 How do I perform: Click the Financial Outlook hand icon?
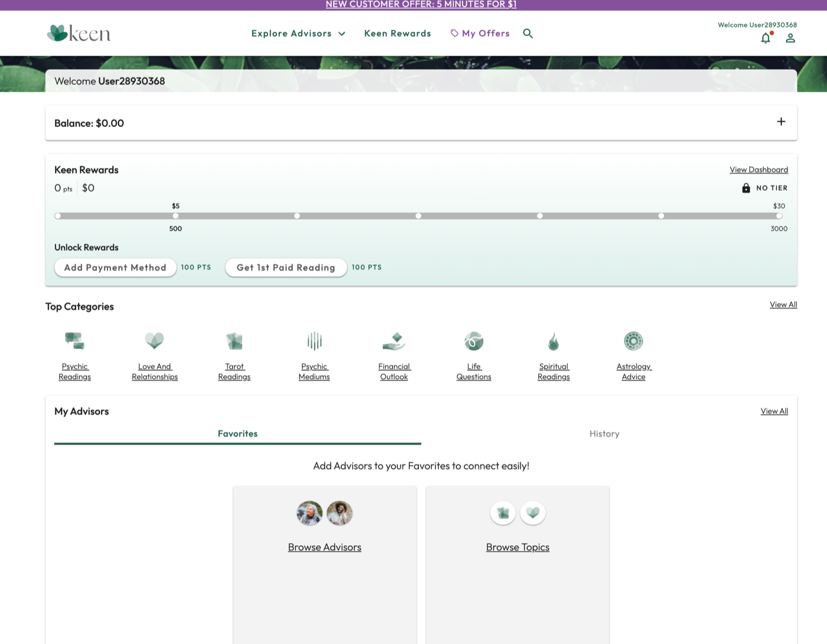[x=394, y=341]
